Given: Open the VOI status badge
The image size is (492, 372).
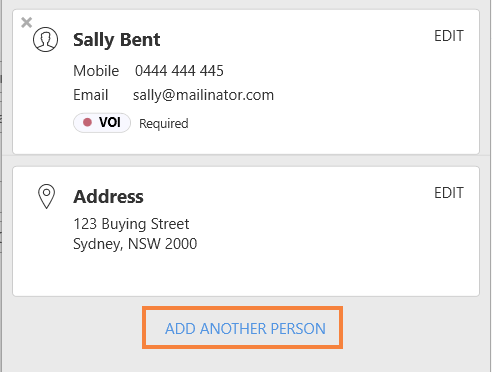Looking at the screenshot, I should click(x=102, y=123).
